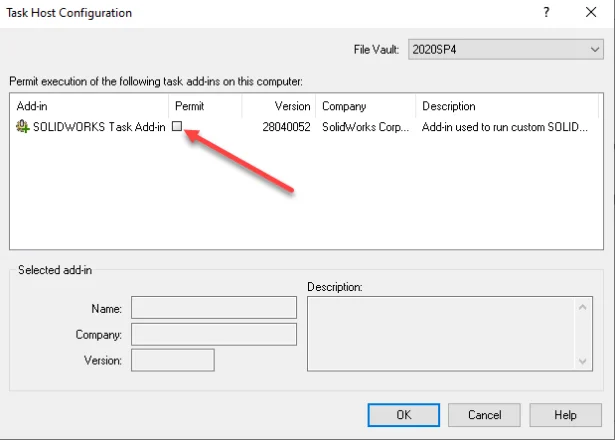This screenshot has width=615, height=440.
Task: Select the SOLIDWORKS Task Add-in row name
Action: (99, 127)
